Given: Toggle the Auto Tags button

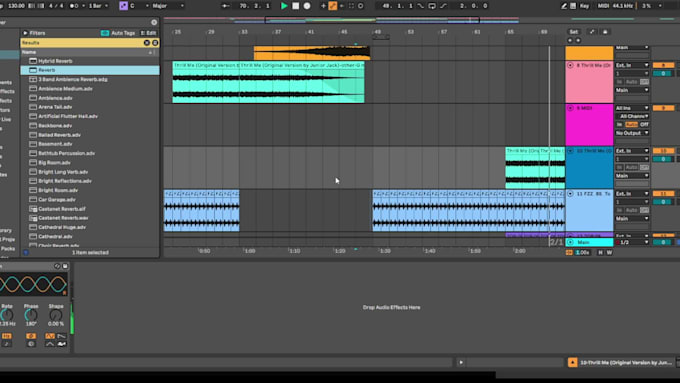Looking at the screenshot, I should (118, 33).
